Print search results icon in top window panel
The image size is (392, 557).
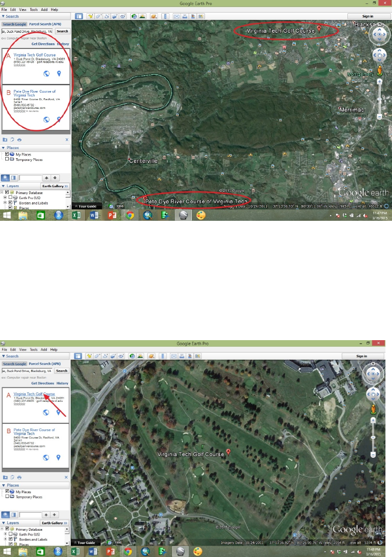pos(19,140)
